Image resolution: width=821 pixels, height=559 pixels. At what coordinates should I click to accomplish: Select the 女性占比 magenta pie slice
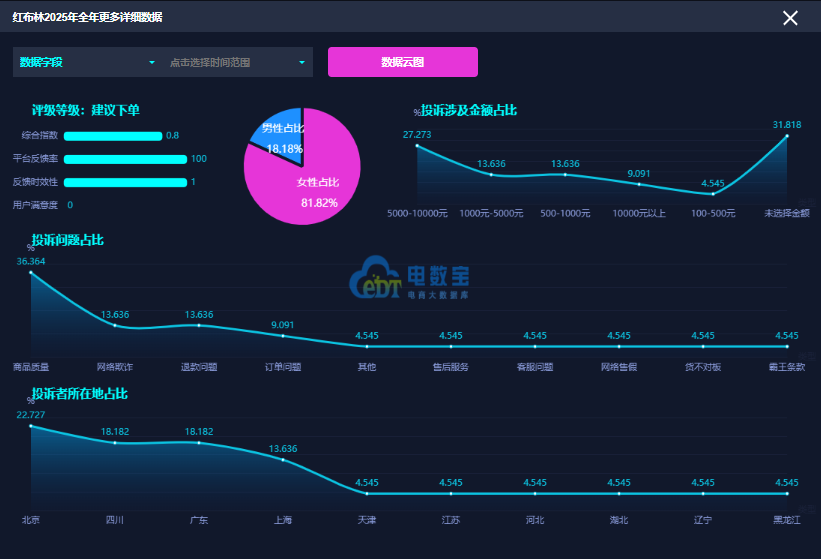pos(309,178)
